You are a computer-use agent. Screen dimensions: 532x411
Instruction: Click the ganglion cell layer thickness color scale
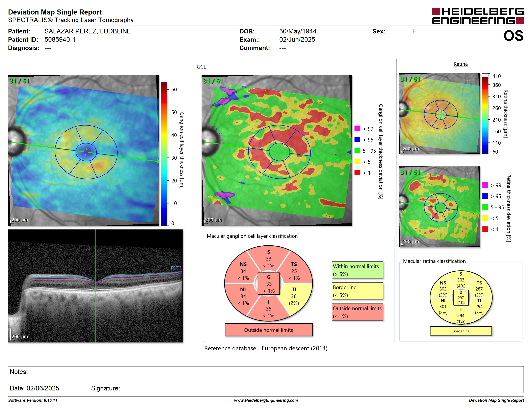pos(164,150)
